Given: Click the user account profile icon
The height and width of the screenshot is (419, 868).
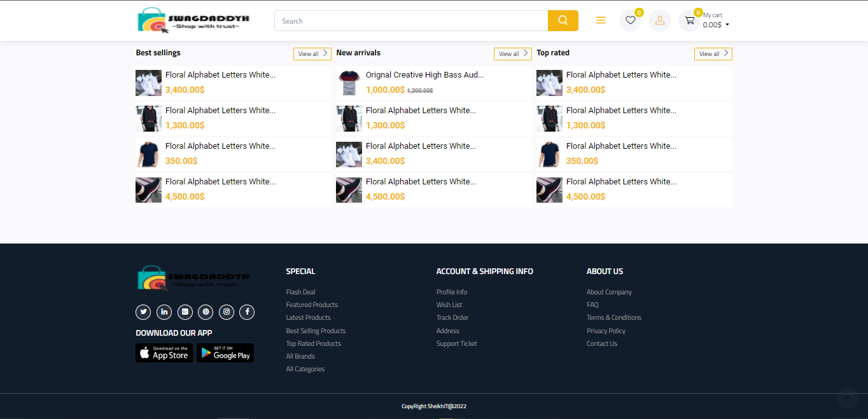Looking at the screenshot, I should click(660, 20).
